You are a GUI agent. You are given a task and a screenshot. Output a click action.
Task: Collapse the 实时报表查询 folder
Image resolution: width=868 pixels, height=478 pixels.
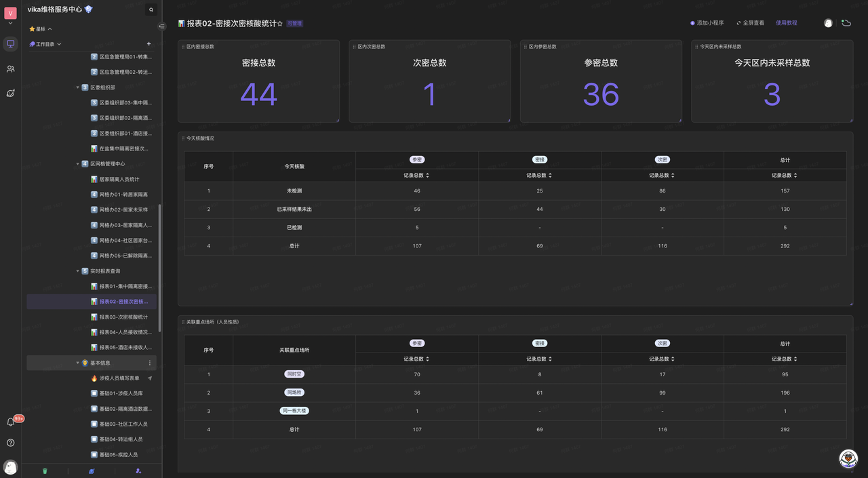point(77,271)
